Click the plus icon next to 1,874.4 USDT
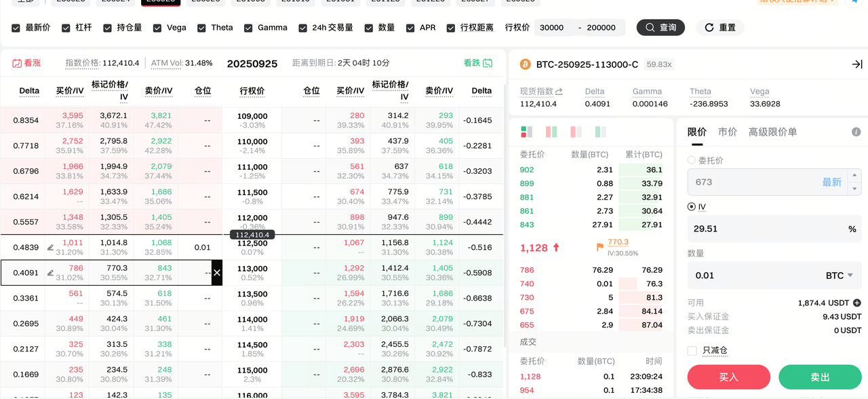 [x=856, y=303]
